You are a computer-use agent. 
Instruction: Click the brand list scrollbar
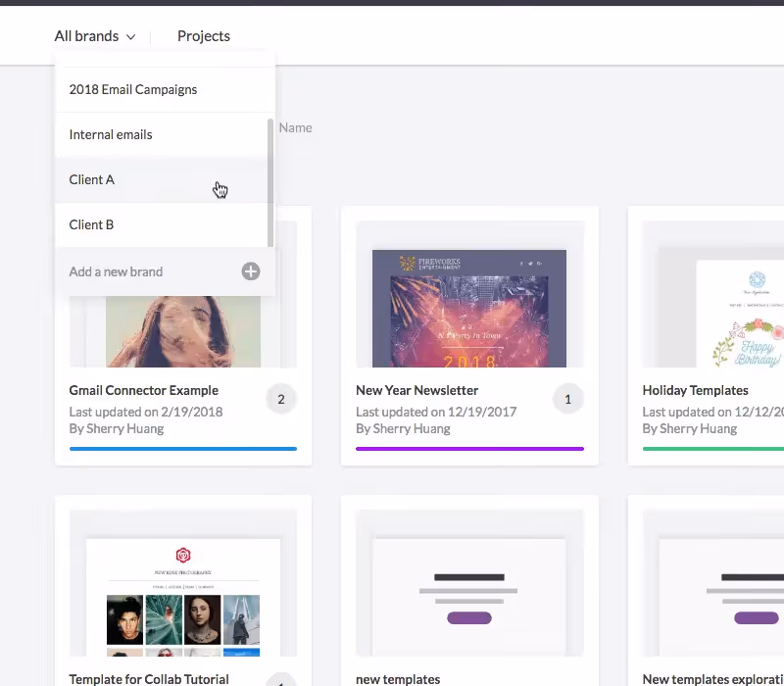(270, 182)
